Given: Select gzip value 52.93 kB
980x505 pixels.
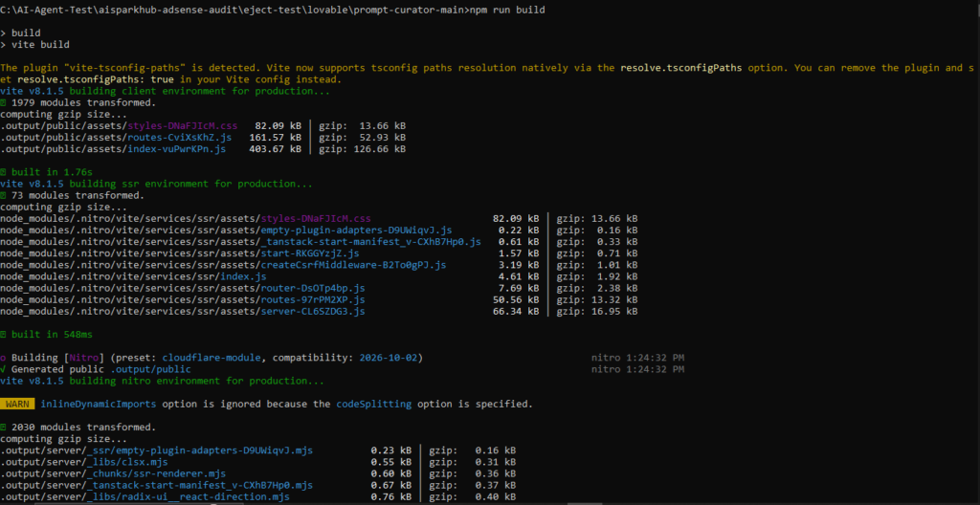Looking at the screenshot, I should [383, 138].
